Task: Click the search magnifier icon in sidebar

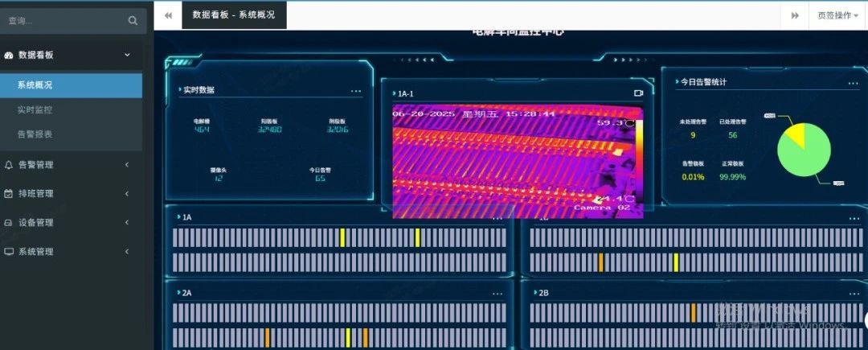Action: point(133,21)
